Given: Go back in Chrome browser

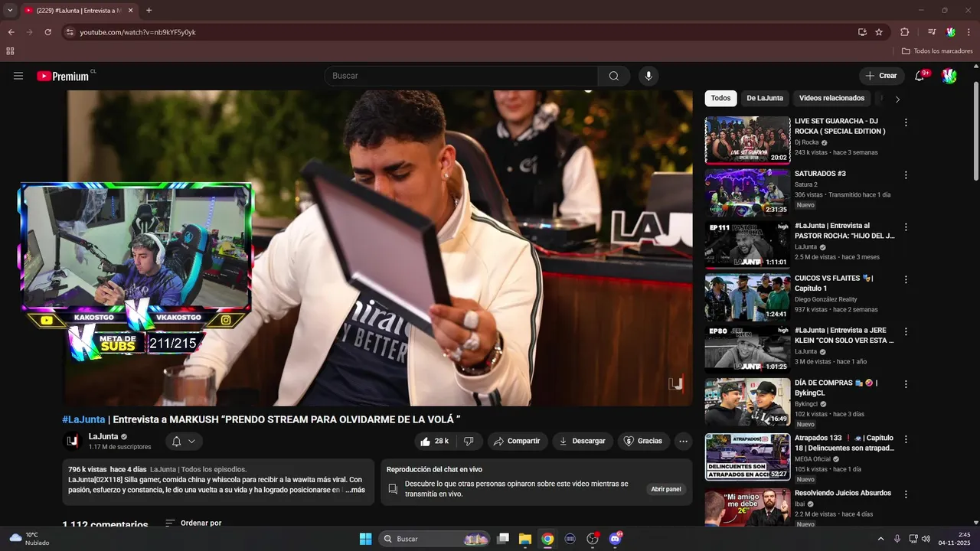Looking at the screenshot, I should click(x=11, y=32).
